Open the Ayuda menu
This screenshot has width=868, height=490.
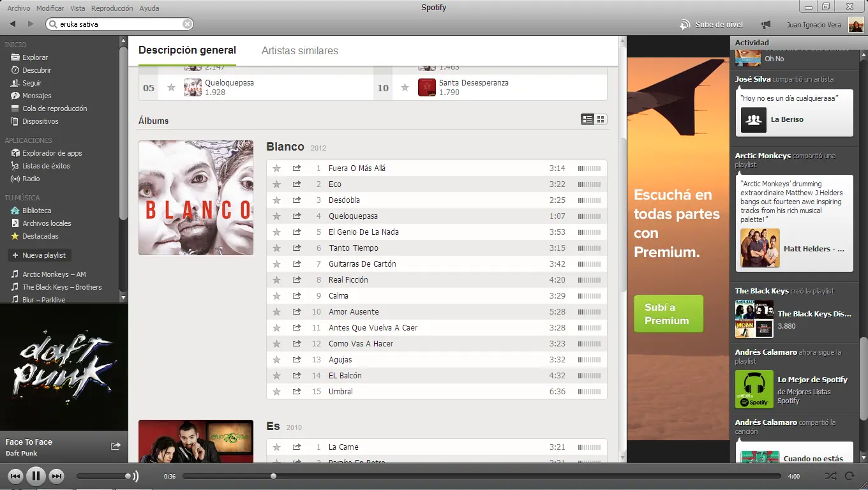[x=149, y=8]
